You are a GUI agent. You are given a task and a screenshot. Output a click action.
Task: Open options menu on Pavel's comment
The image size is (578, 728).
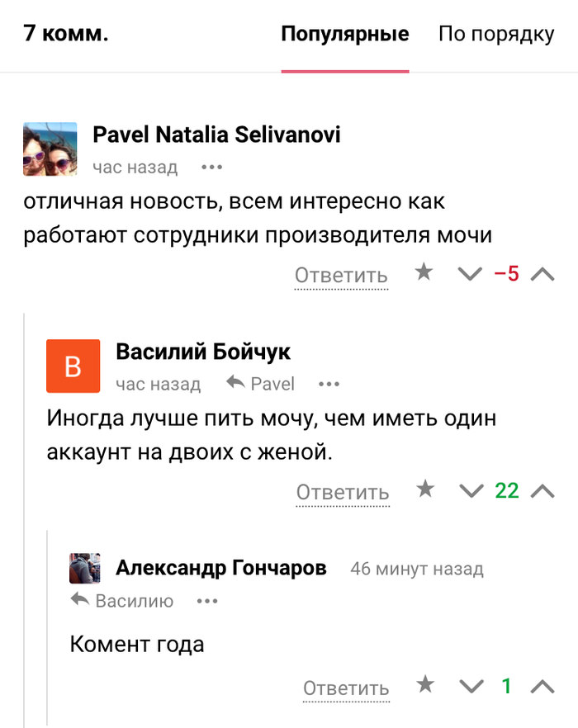click(212, 168)
